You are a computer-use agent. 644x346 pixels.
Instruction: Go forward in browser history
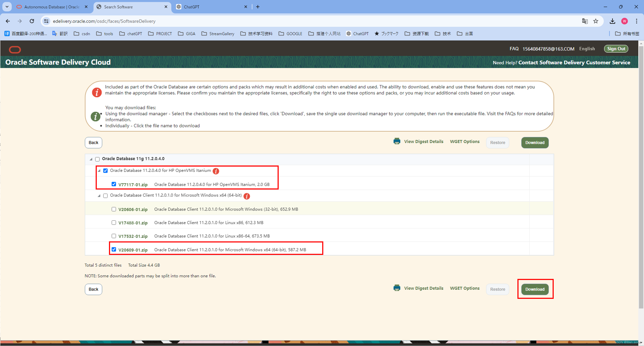tap(20, 21)
